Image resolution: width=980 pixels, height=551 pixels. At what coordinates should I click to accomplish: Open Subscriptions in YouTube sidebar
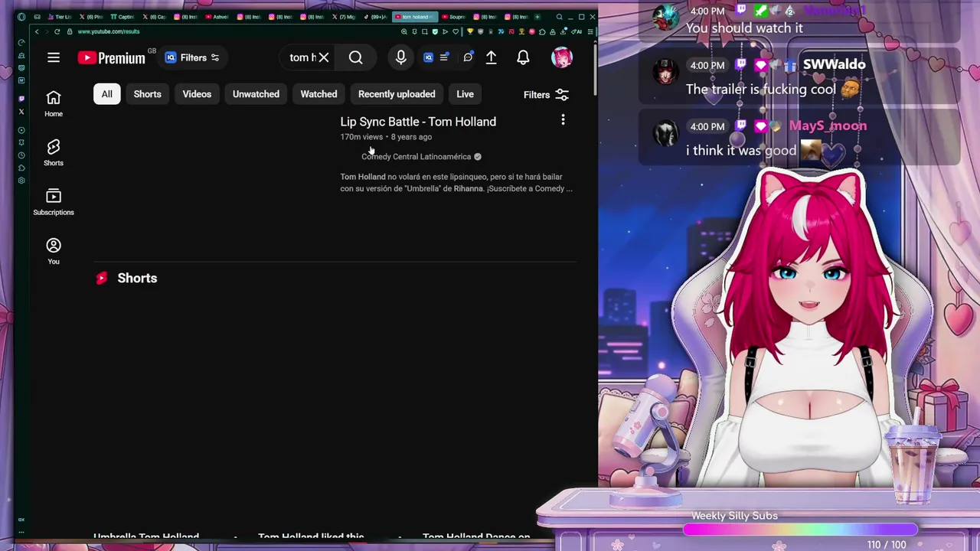tap(54, 202)
